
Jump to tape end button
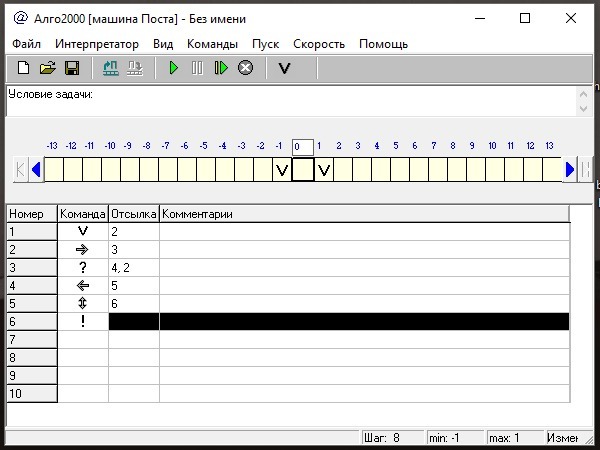[585, 169]
